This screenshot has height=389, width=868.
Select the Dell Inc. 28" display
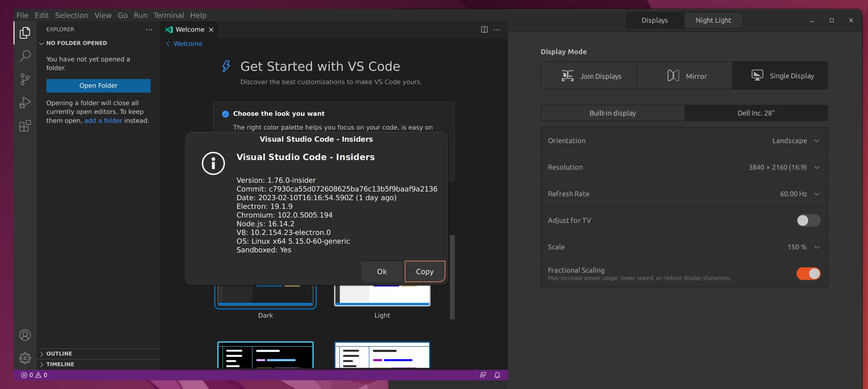[756, 113]
